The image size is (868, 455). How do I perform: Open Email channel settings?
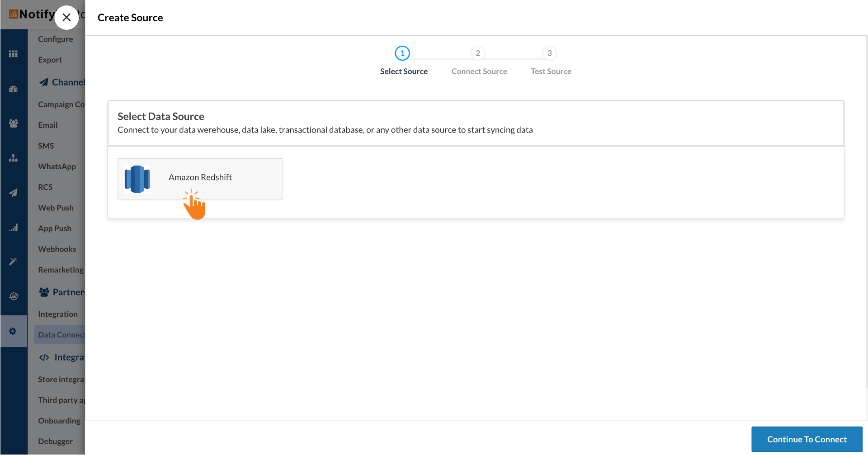[x=47, y=125]
